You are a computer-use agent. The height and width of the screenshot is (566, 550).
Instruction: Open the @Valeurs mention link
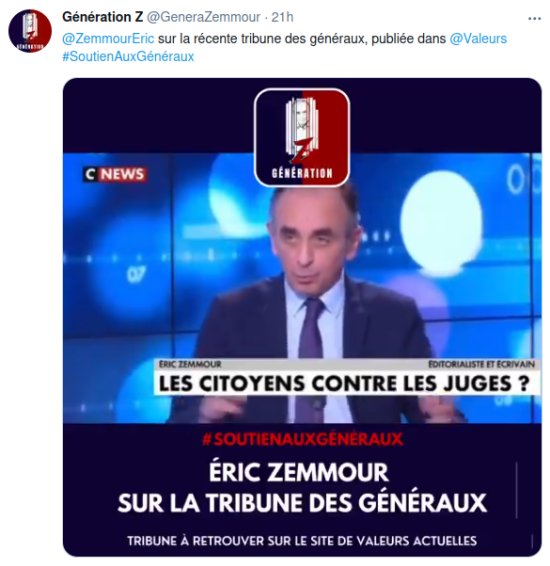click(x=478, y=39)
